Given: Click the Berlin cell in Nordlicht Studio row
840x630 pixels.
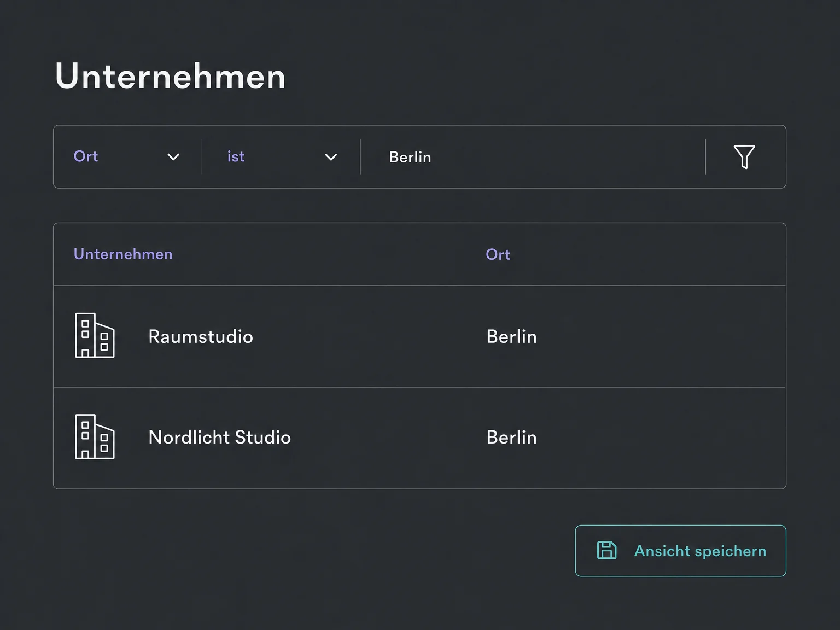Looking at the screenshot, I should point(512,437).
